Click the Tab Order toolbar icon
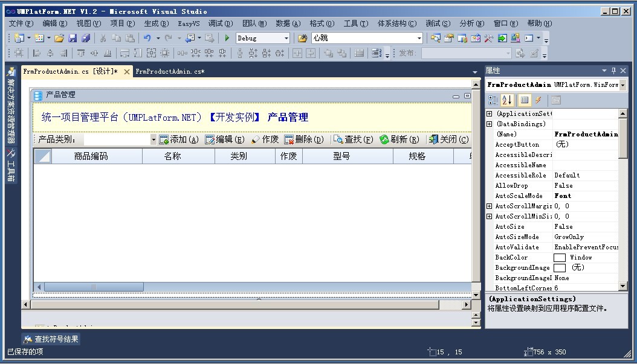The image size is (637, 364). tap(377, 53)
